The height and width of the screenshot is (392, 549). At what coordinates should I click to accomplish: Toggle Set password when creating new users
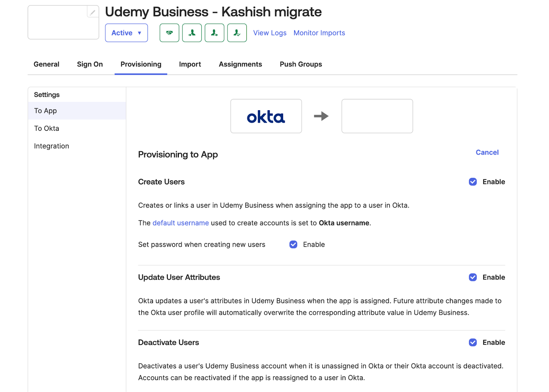[293, 244]
